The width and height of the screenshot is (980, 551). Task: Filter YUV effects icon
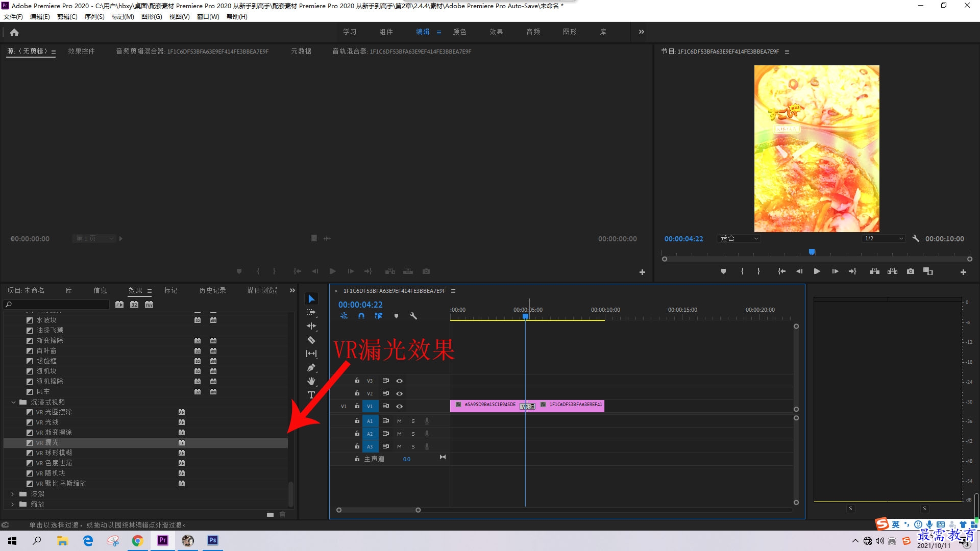coord(149,305)
